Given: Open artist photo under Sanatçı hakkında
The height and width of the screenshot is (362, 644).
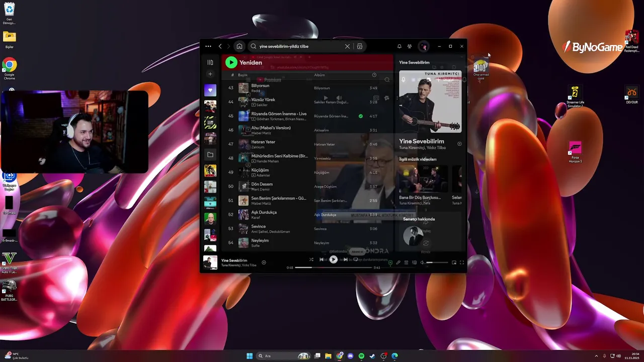Looking at the screenshot, I should click(x=413, y=236).
